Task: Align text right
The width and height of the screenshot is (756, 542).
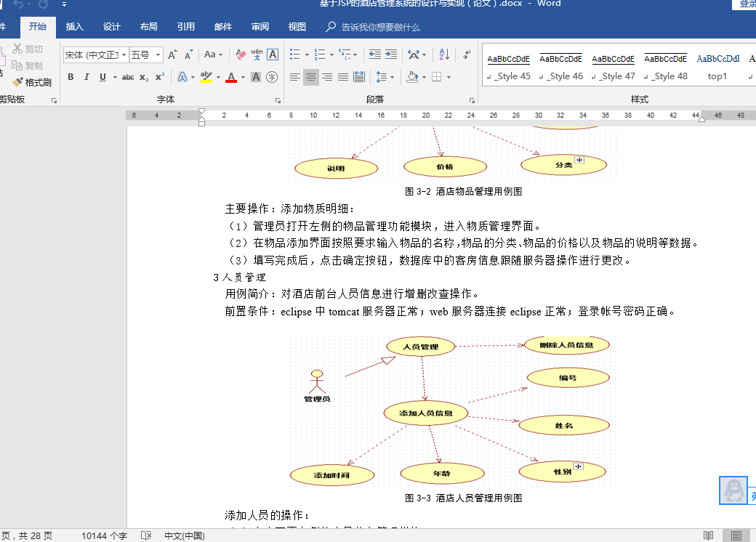Action: pos(327,77)
